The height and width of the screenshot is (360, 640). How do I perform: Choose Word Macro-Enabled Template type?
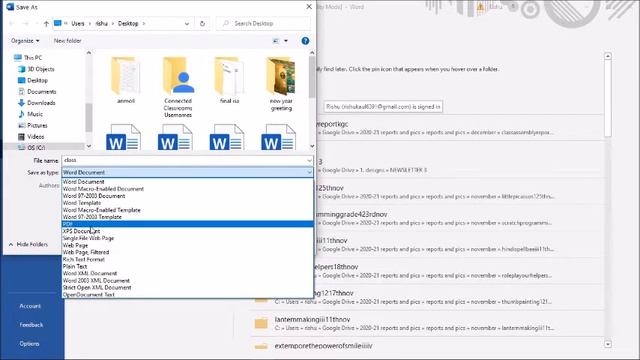click(102, 210)
